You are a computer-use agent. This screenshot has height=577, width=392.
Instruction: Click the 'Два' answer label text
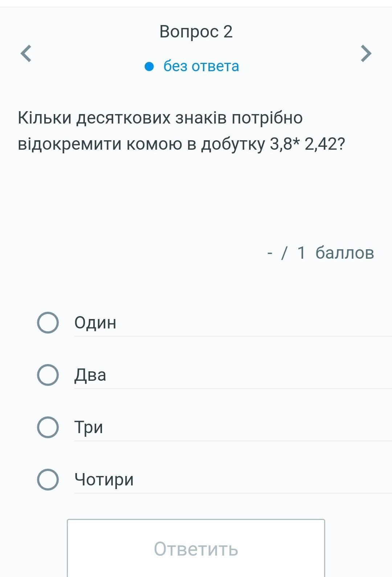pos(90,375)
